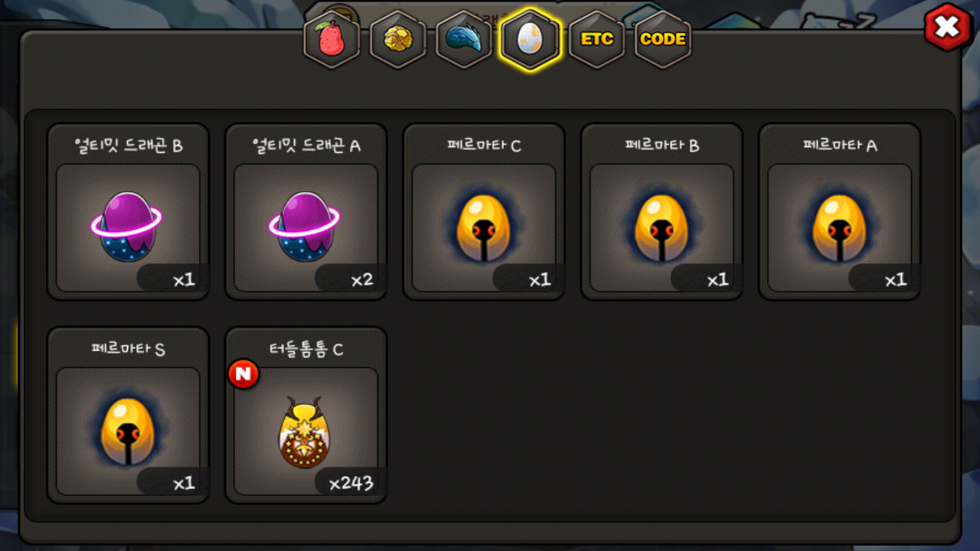Pick the 페르마타 A egg
Image resolution: width=980 pixels, height=551 pixels.
pos(839,212)
